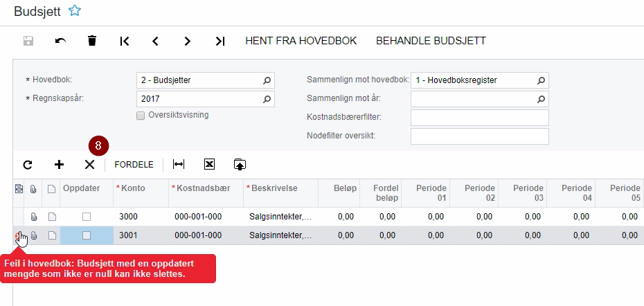Click BEHANDLE BUDSJETT menu item
The height and width of the screenshot is (306, 644).
point(431,41)
